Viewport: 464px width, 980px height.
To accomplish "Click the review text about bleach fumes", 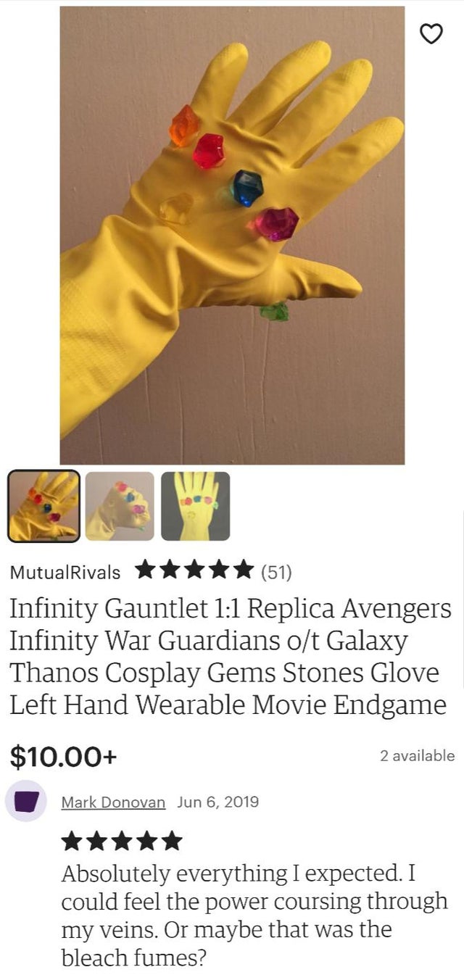I will pos(254,915).
